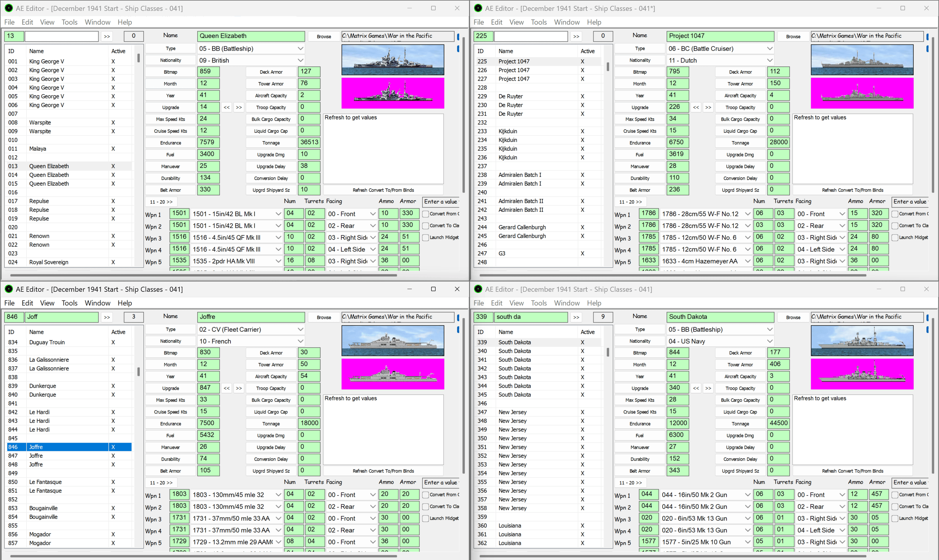Open Type dropdown showing 05 - BB (Battleship) for Queen Elizabeth

(x=251, y=48)
